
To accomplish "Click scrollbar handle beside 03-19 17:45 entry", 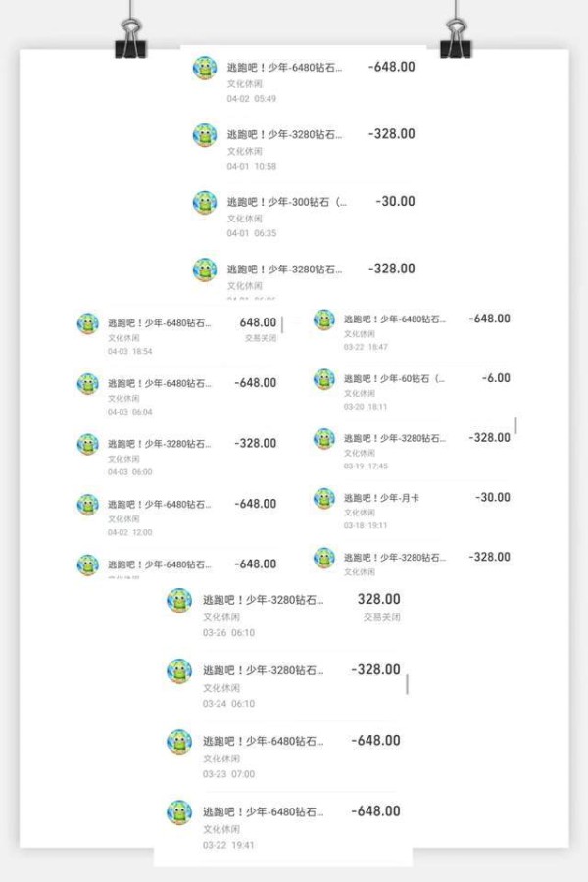I will (x=515, y=426).
